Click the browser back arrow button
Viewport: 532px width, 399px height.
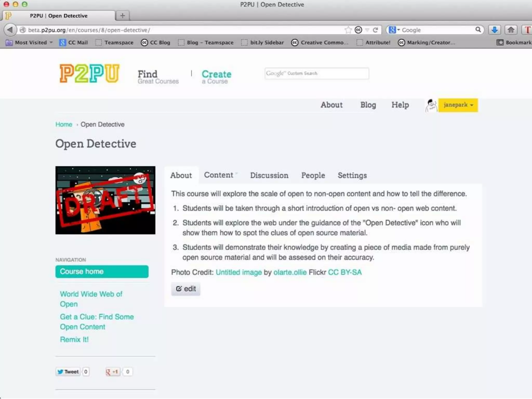click(x=10, y=30)
